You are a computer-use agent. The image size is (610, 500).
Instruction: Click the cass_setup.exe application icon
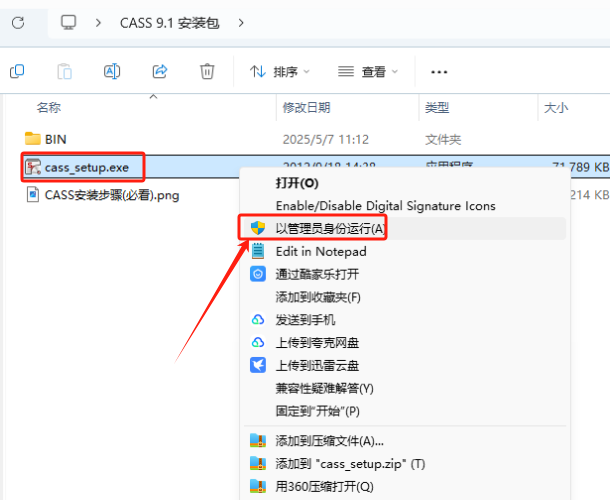(33, 167)
